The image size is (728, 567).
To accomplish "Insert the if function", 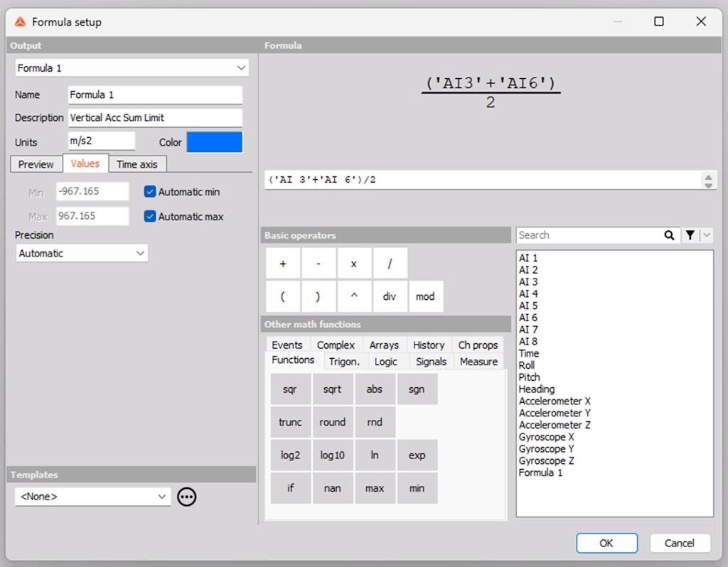I will coord(291,488).
